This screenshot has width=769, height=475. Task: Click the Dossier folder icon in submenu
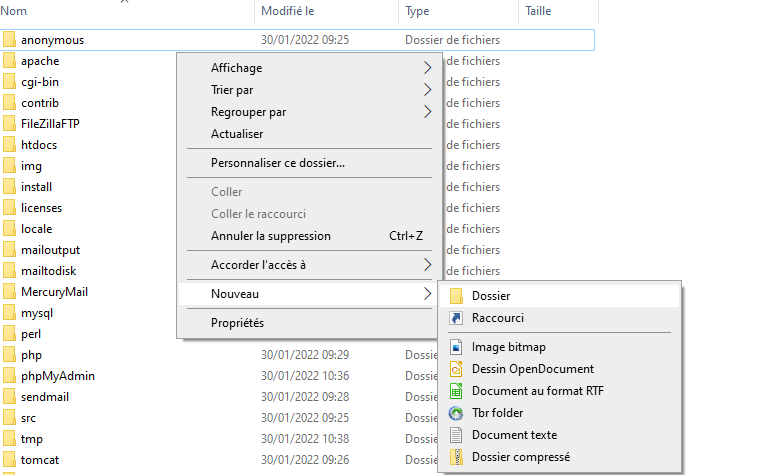point(456,296)
